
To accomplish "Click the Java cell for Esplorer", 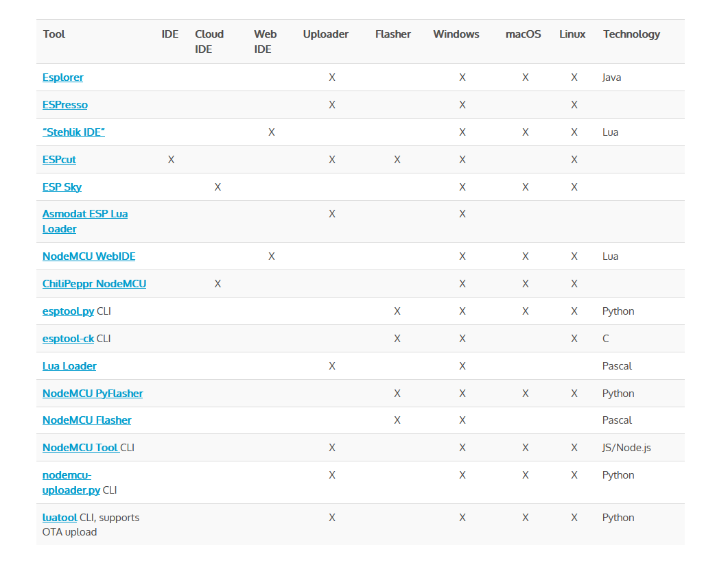I will (x=611, y=77).
